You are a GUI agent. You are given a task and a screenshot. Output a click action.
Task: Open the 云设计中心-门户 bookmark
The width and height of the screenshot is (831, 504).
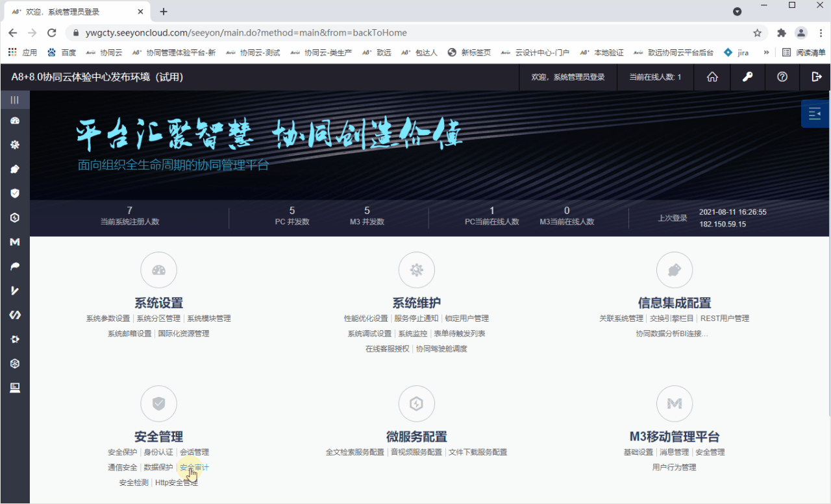tap(535, 53)
